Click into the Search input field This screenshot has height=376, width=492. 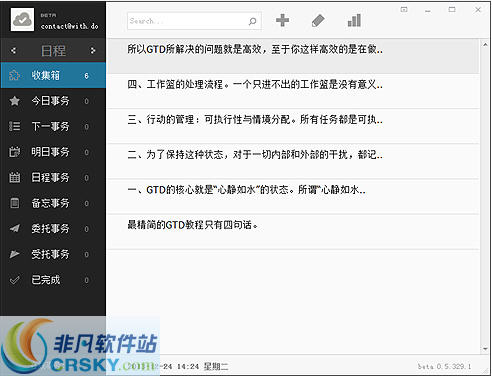(194, 21)
